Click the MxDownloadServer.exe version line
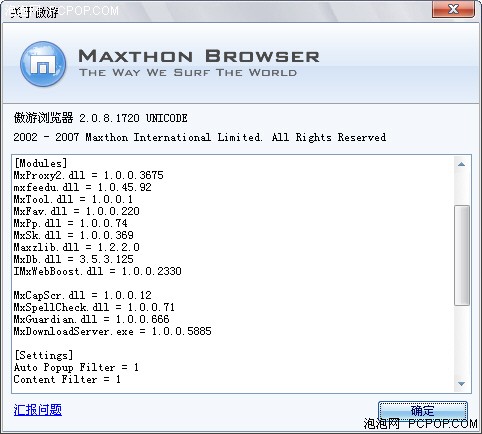The width and height of the screenshot is (482, 434). (112, 331)
